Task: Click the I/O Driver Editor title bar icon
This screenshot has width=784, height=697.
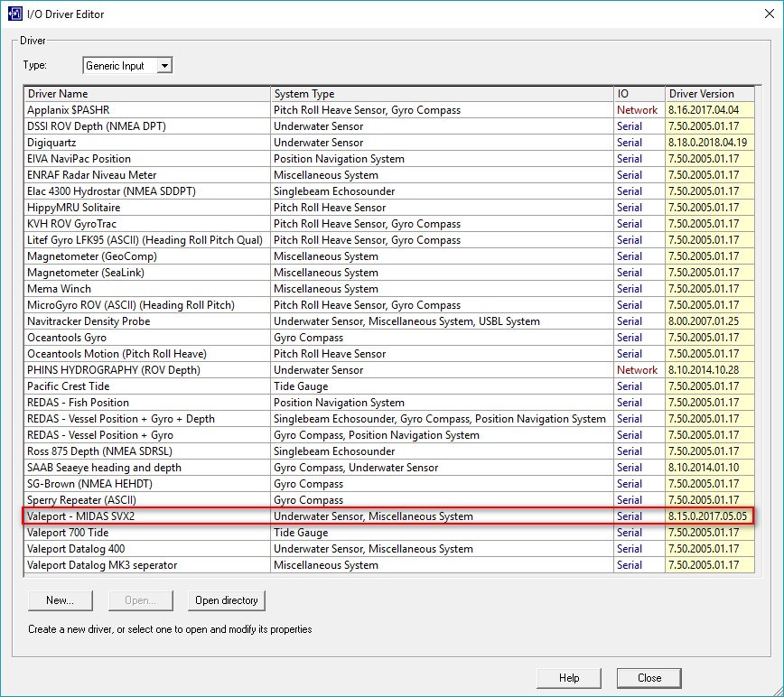Action: (x=14, y=14)
